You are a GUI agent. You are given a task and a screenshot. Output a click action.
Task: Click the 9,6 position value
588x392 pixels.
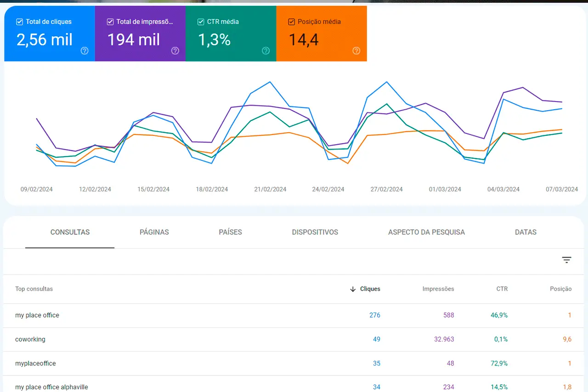[x=567, y=339]
